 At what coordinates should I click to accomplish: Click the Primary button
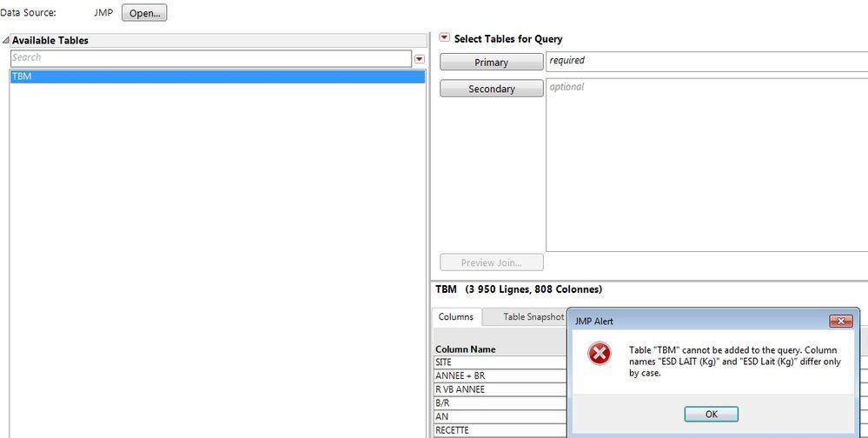click(492, 62)
